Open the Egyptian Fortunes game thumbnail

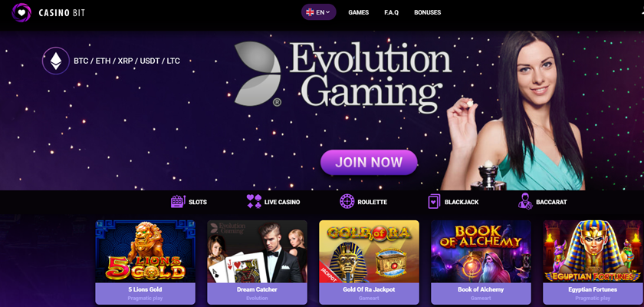[x=593, y=252]
